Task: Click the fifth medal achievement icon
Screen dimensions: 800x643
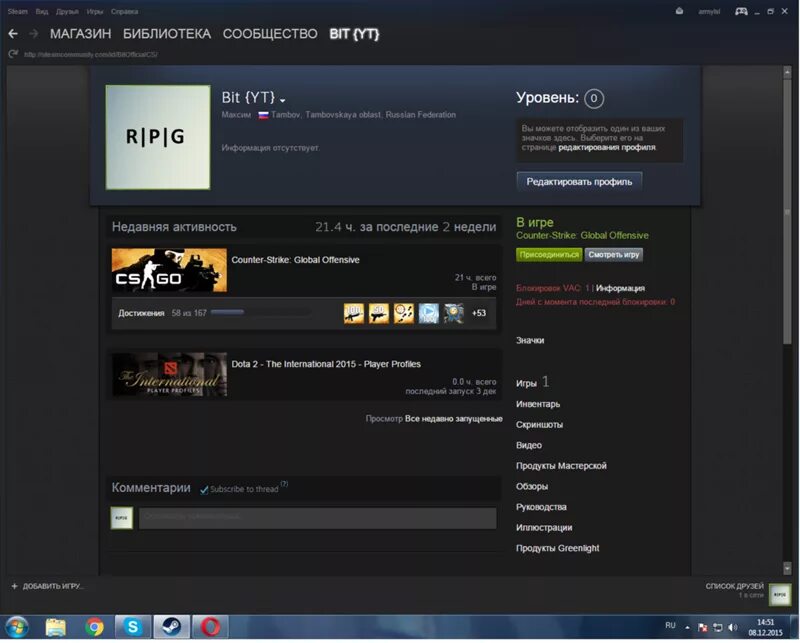Action: tap(454, 313)
